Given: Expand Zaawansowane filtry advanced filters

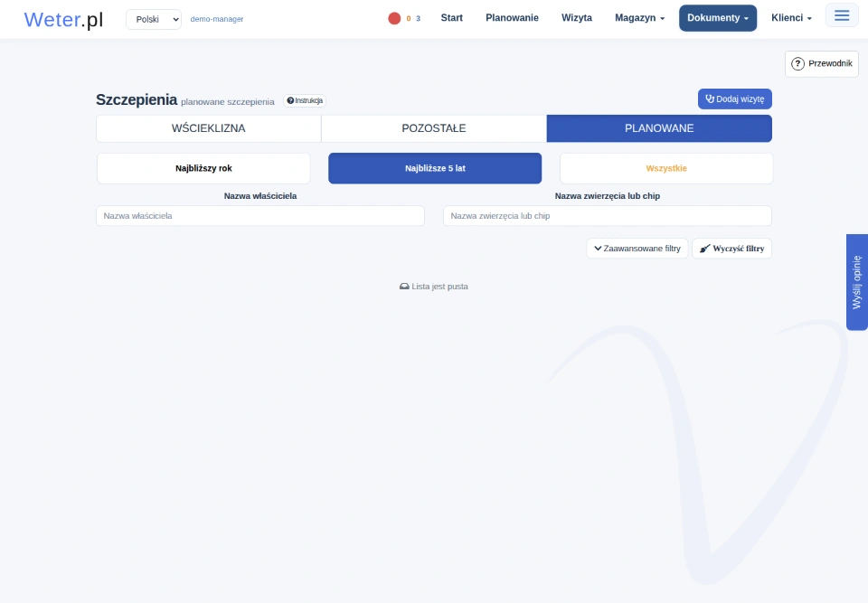Looking at the screenshot, I should [637, 249].
